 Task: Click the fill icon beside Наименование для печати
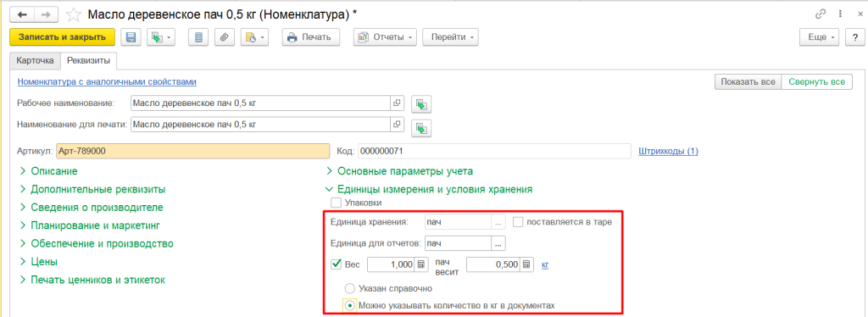422,128
